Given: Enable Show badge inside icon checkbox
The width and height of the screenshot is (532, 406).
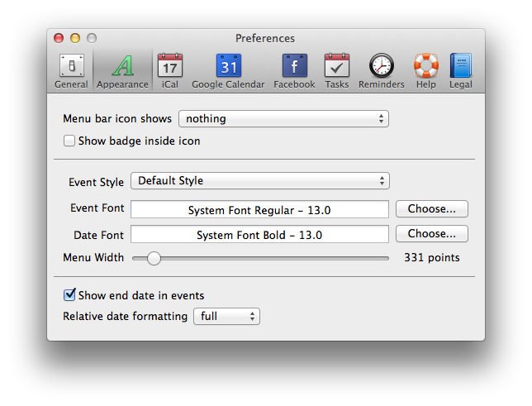Looking at the screenshot, I should point(69,141).
